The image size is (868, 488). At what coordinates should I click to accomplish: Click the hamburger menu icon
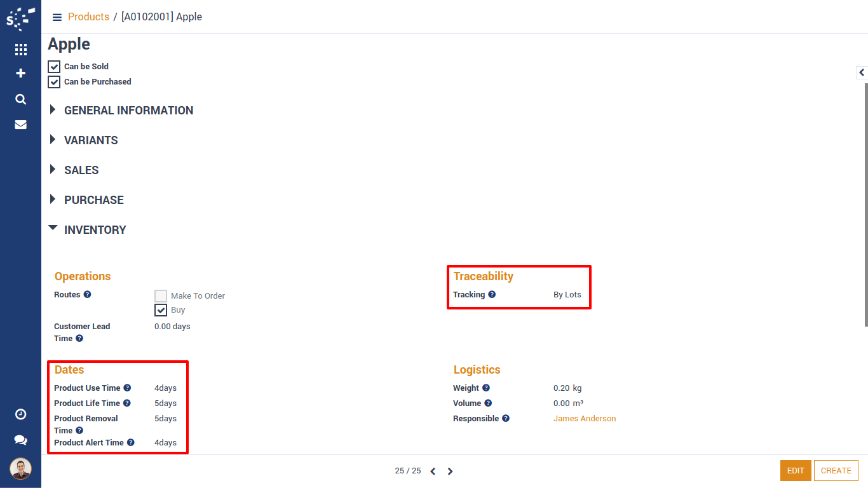click(57, 17)
